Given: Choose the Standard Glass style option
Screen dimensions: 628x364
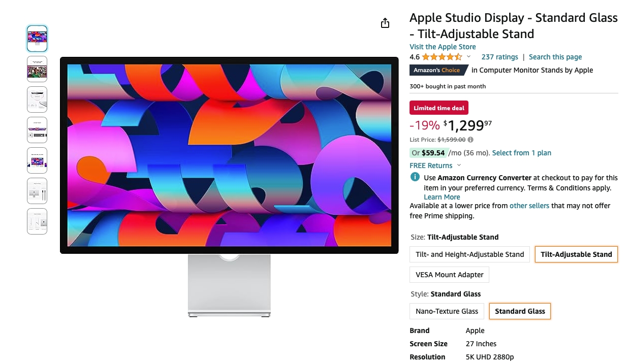Looking at the screenshot, I should (x=520, y=311).
